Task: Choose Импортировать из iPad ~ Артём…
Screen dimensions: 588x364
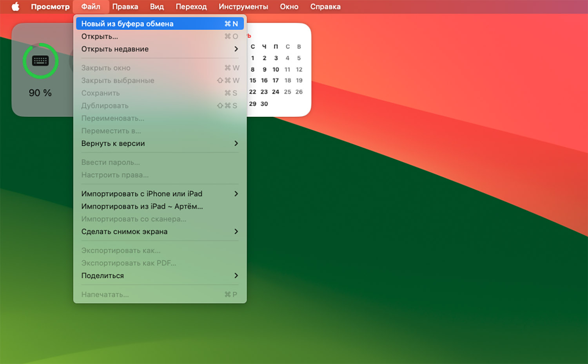Action: point(160,206)
